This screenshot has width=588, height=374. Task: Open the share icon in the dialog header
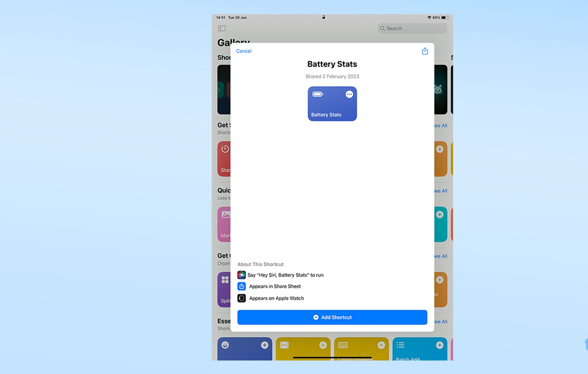(x=425, y=51)
